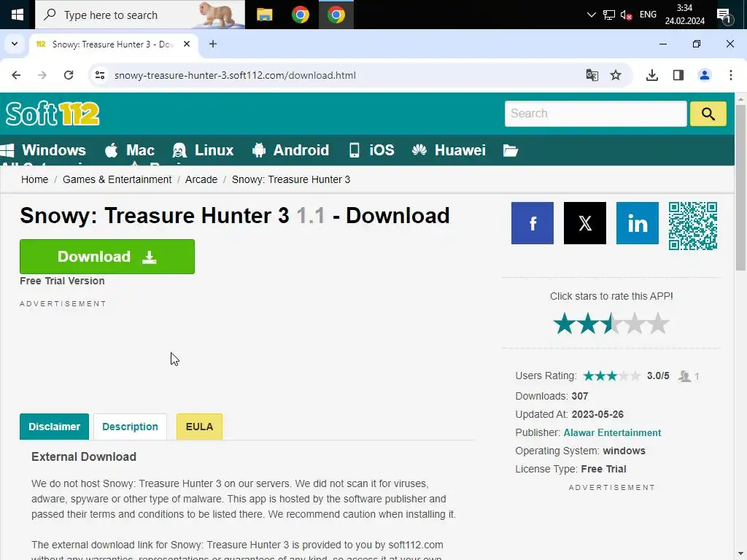This screenshot has height=560, width=747.
Task: Share the page on Facebook
Action: click(x=533, y=223)
